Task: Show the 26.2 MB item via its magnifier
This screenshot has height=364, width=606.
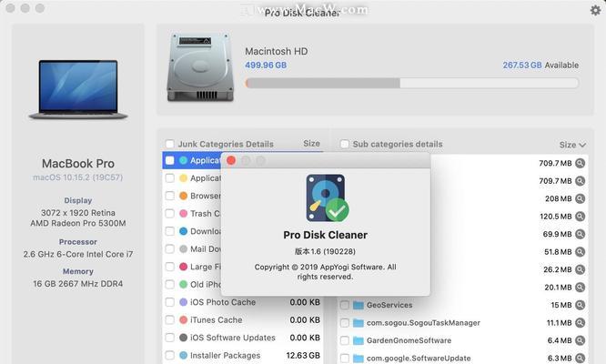Action: pyautogui.click(x=580, y=269)
